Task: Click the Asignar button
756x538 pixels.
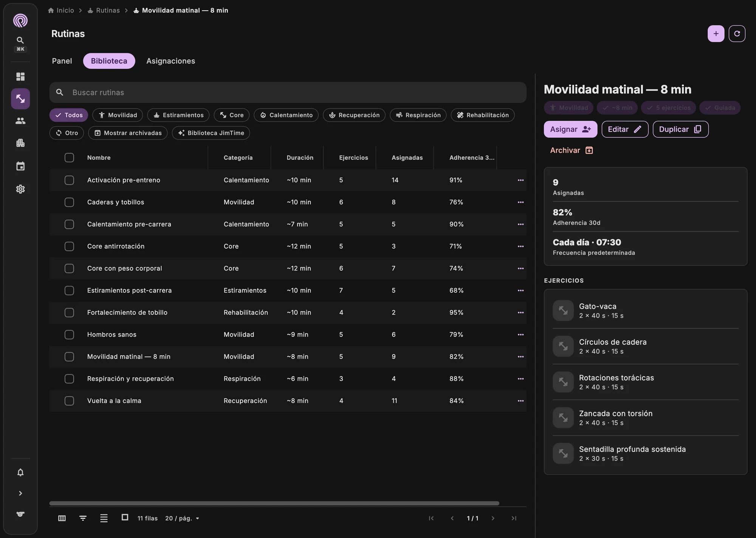Action: [570, 129]
